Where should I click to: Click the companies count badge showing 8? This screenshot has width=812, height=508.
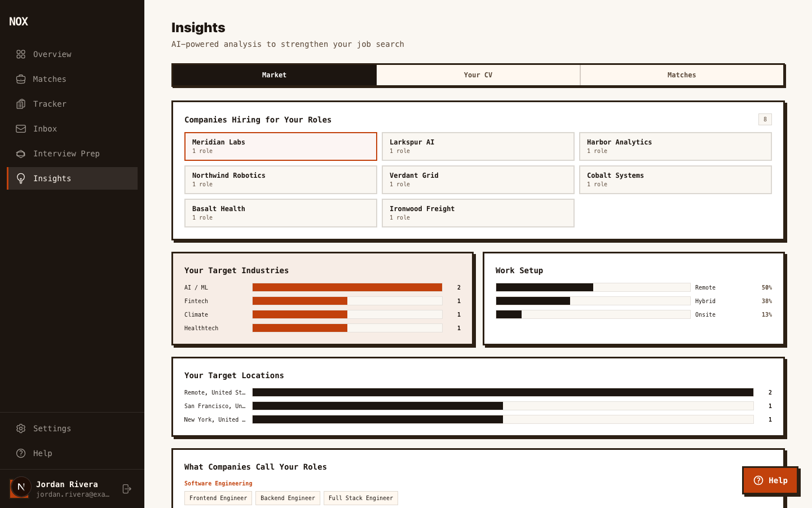pos(765,119)
